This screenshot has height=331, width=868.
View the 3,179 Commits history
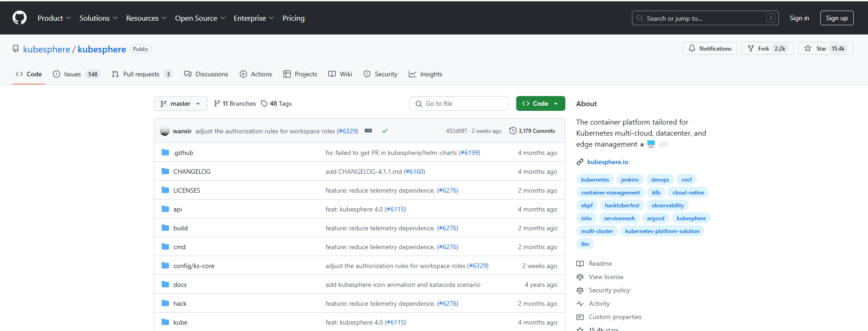point(532,131)
